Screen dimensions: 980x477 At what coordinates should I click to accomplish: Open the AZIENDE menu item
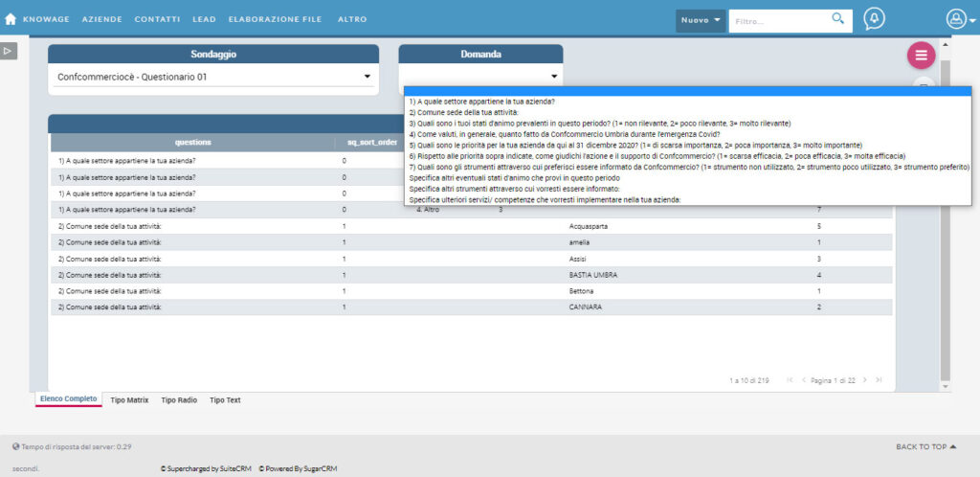[x=101, y=19]
